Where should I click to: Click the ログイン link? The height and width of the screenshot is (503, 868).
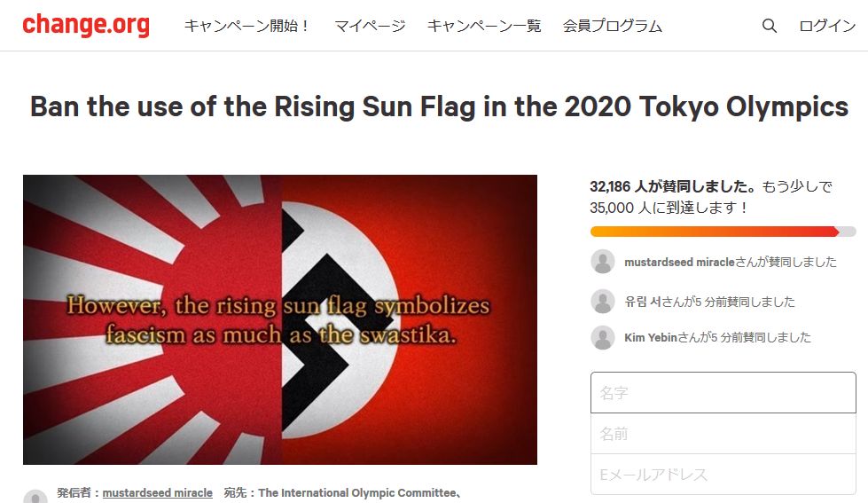pos(827,26)
